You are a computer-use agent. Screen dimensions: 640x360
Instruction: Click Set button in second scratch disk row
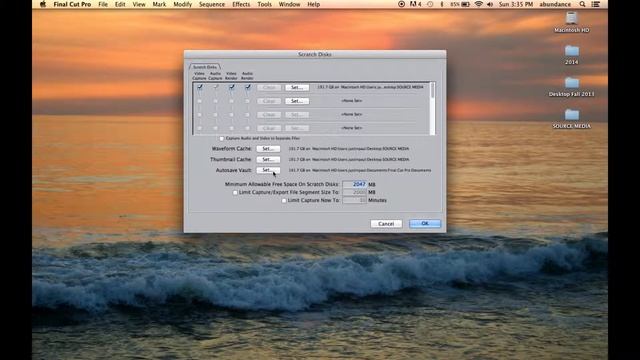click(297, 101)
